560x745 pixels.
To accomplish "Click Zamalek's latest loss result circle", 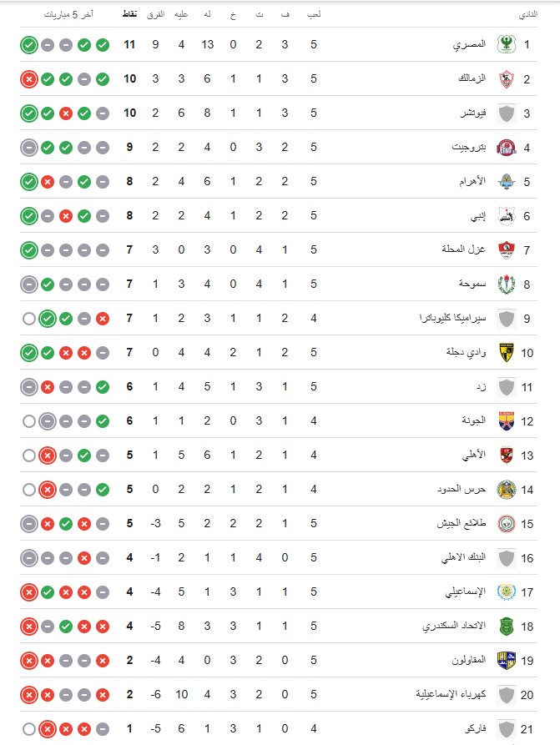I will 29,79.
